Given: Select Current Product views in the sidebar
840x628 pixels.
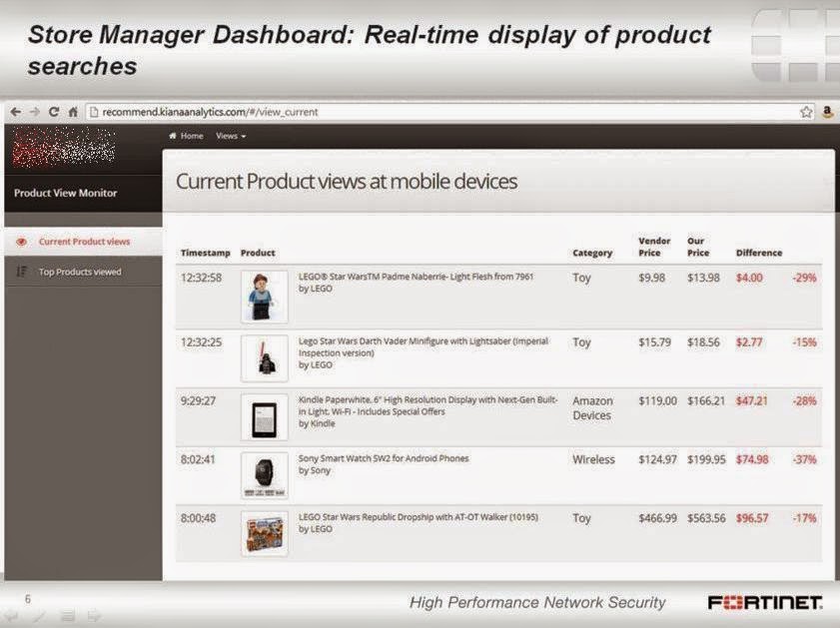Looking at the screenshot, I should click(84, 242).
